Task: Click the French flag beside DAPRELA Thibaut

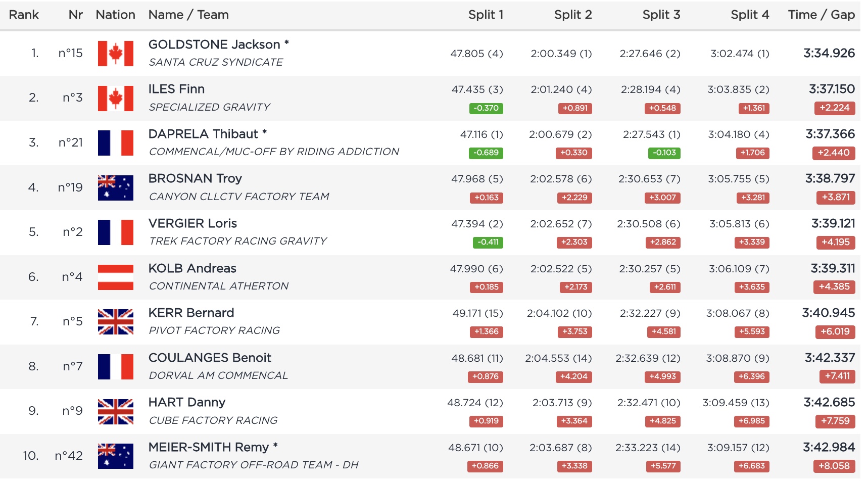Action: coord(115,143)
